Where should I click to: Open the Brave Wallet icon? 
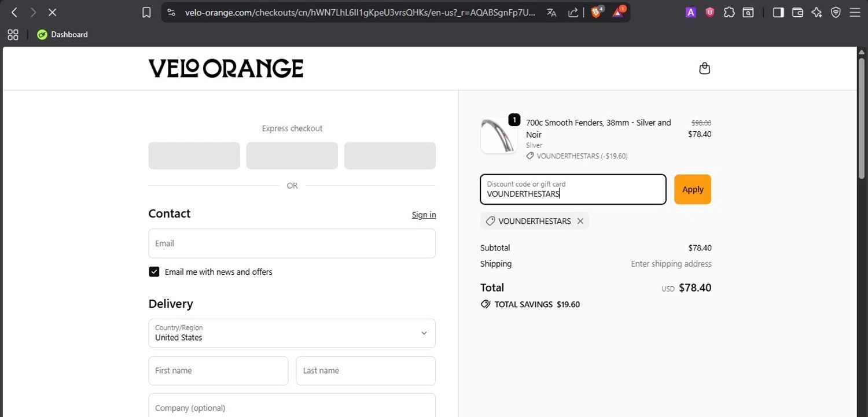(797, 12)
